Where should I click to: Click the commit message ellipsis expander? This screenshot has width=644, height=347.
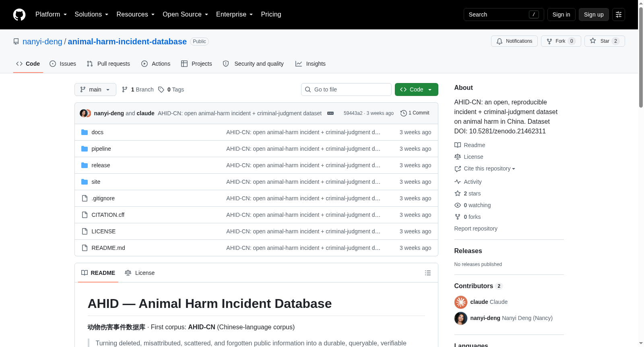[330, 113]
